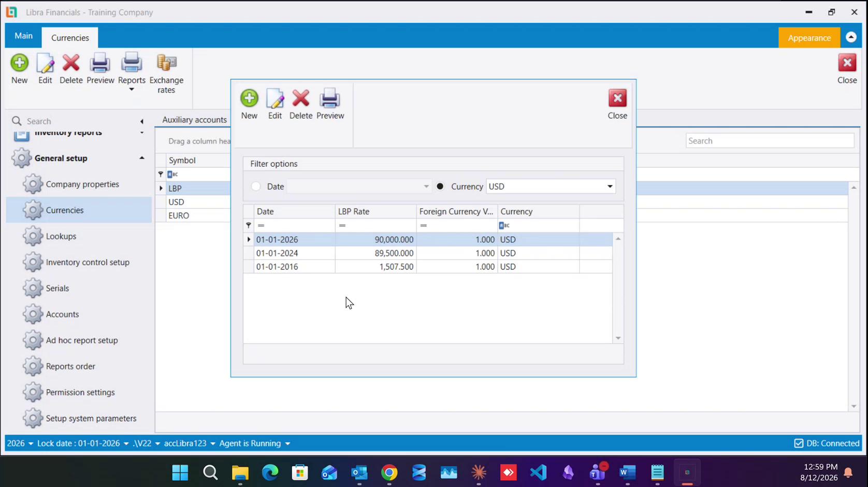Switch to the Currencies tab
868x487 pixels.
[x=70, y=38]
